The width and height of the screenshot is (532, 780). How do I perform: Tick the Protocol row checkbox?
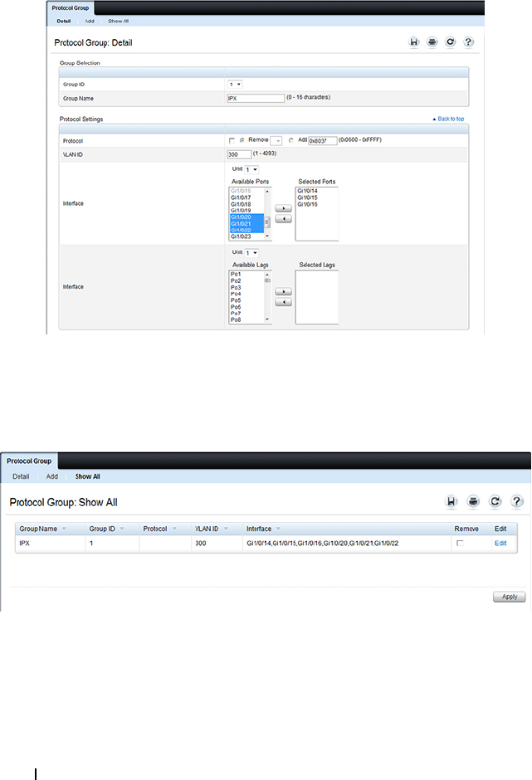(x=232, y=141)
